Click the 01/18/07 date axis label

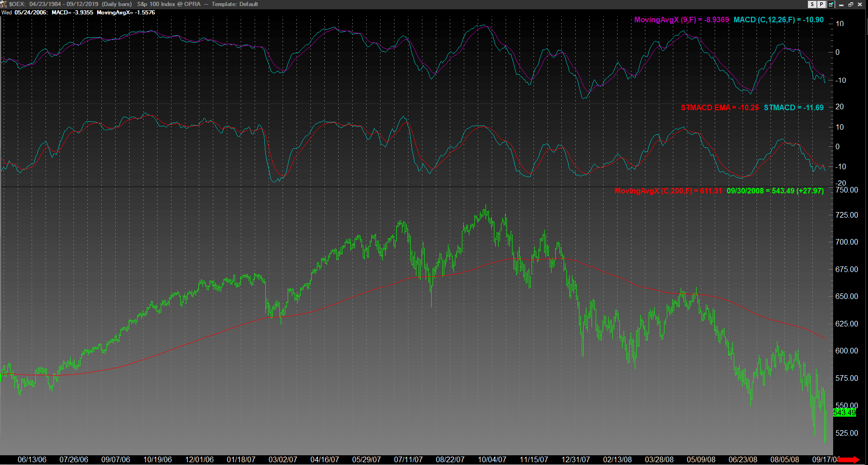click(x=241, y=459)
